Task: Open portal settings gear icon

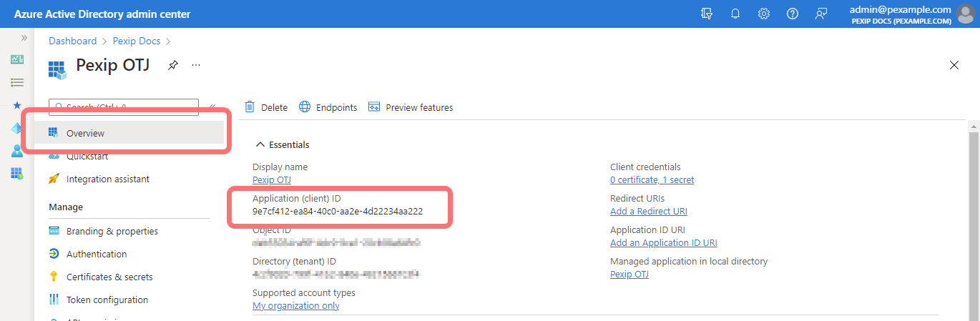Action: 764,14
